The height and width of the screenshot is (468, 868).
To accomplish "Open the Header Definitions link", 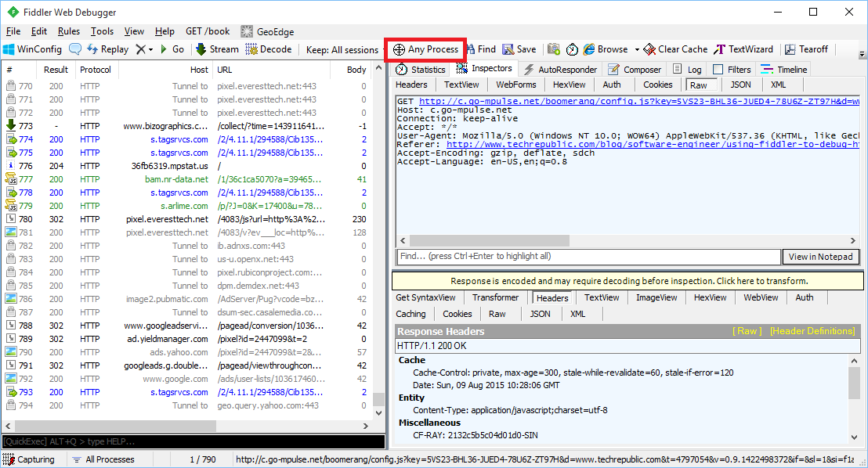I will coord(812,331).
